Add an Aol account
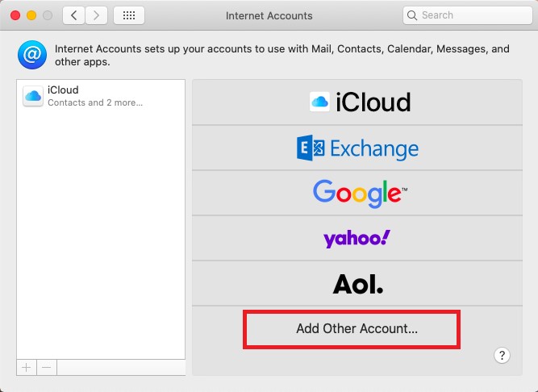 pyautogui.click(x=357, y=284)
